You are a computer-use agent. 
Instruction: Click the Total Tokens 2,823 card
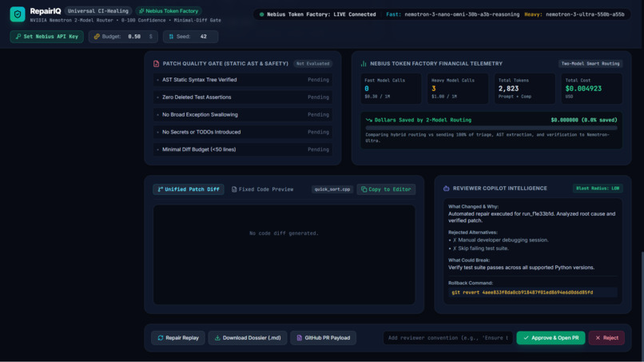pyautogui.click(x=524, y=89)
